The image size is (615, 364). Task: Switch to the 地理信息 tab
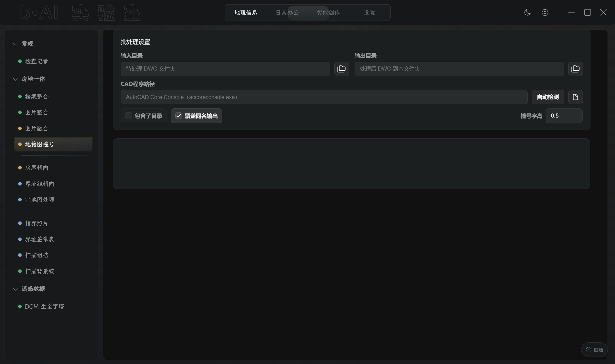tap(246, 12)
